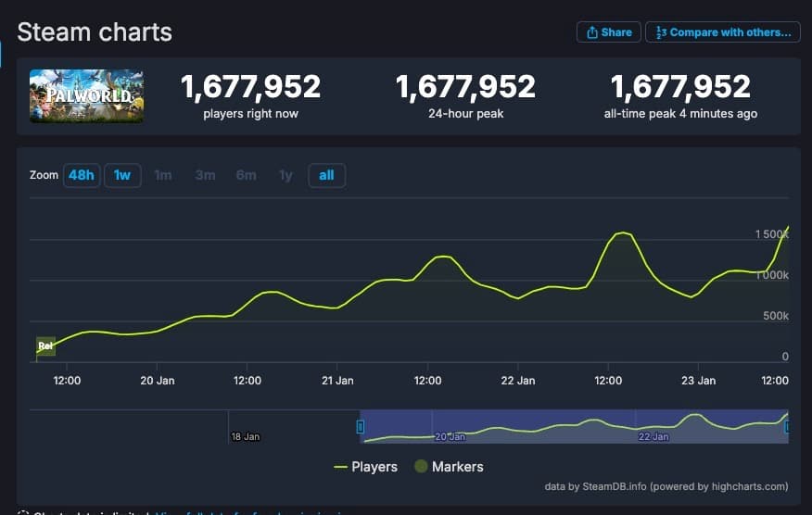Click the data by SteamDB.info credit
Image resolution: width=812 pixels, height=515 pixels.
(666, 486)
